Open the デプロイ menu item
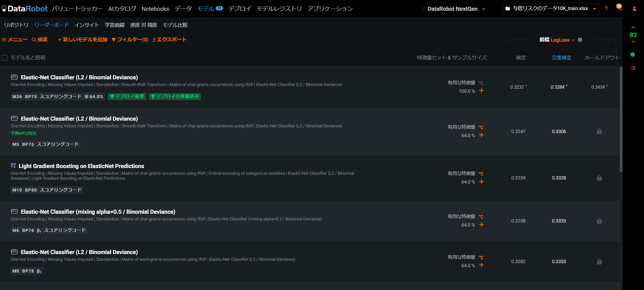This screenshot has width=644, height=290. click(x=240, y=9)
